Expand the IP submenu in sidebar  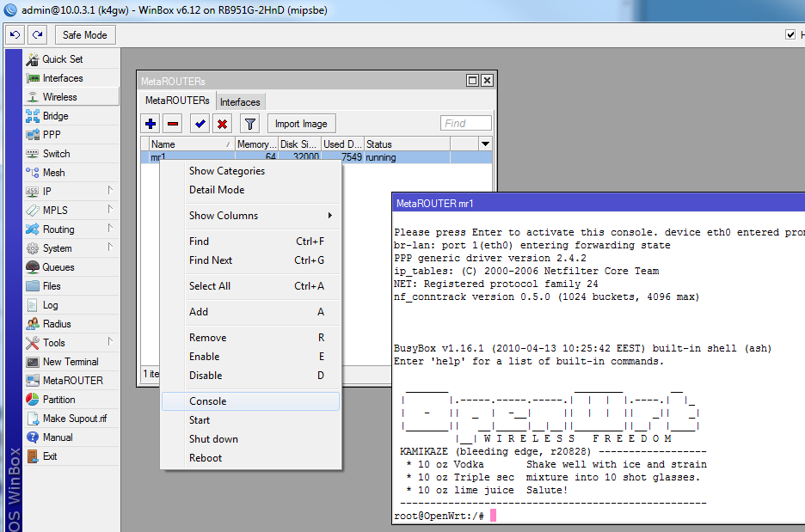tap(47, 192)
